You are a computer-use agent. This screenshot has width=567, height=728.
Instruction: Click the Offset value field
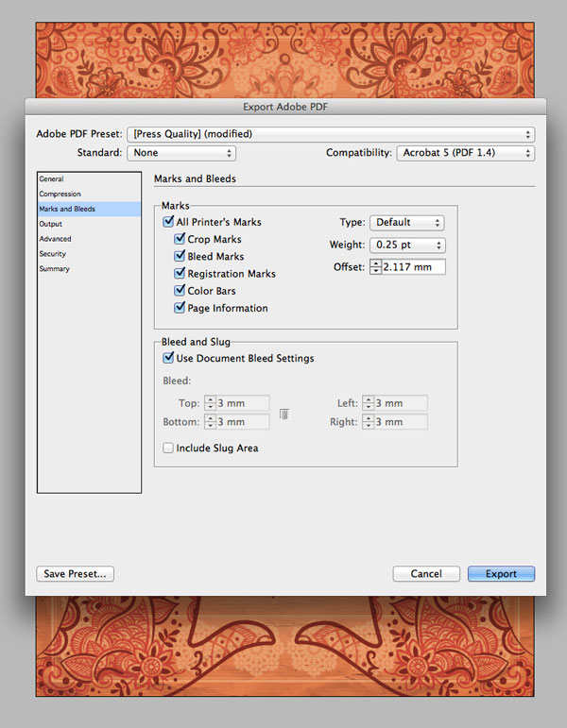point(413,267)
